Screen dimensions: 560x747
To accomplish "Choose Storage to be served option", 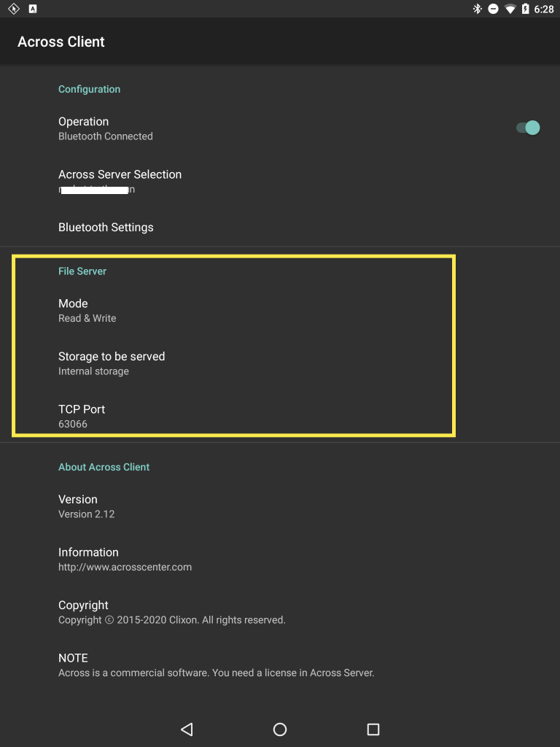I will 280,363.
